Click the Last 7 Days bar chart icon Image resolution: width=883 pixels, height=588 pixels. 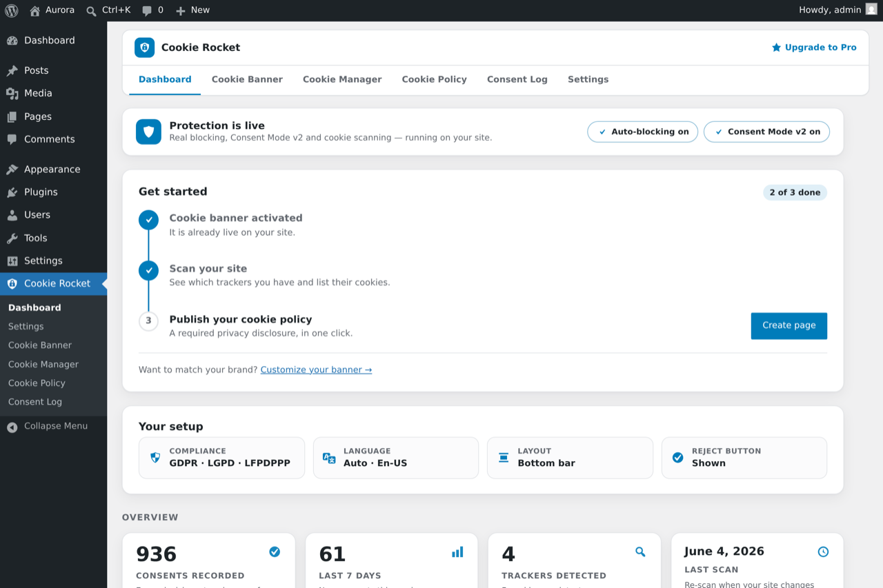point(457,551)
